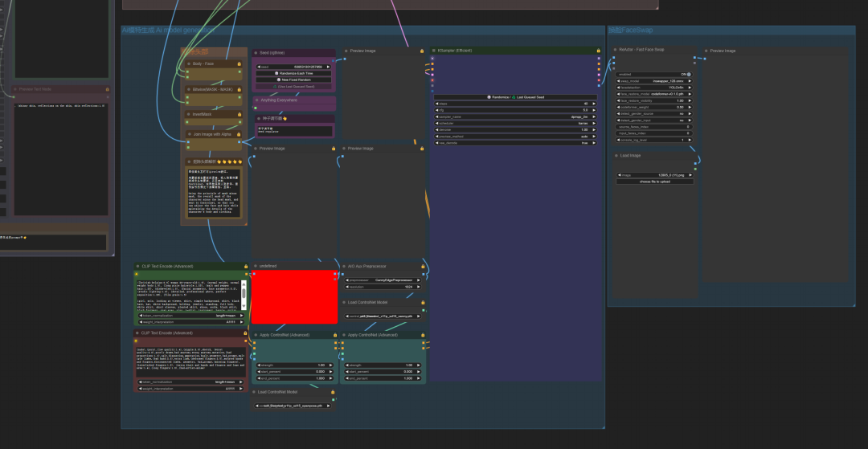The height and width of the screenshot is (449, 868).
Task: Decrease the resolution 1024 value with left arrow
Action: 348,287
